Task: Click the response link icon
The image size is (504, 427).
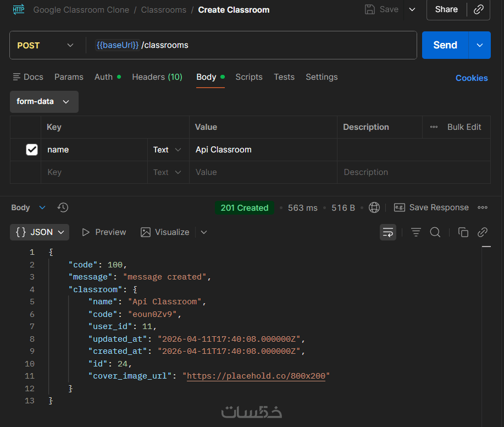Action: 483,232
